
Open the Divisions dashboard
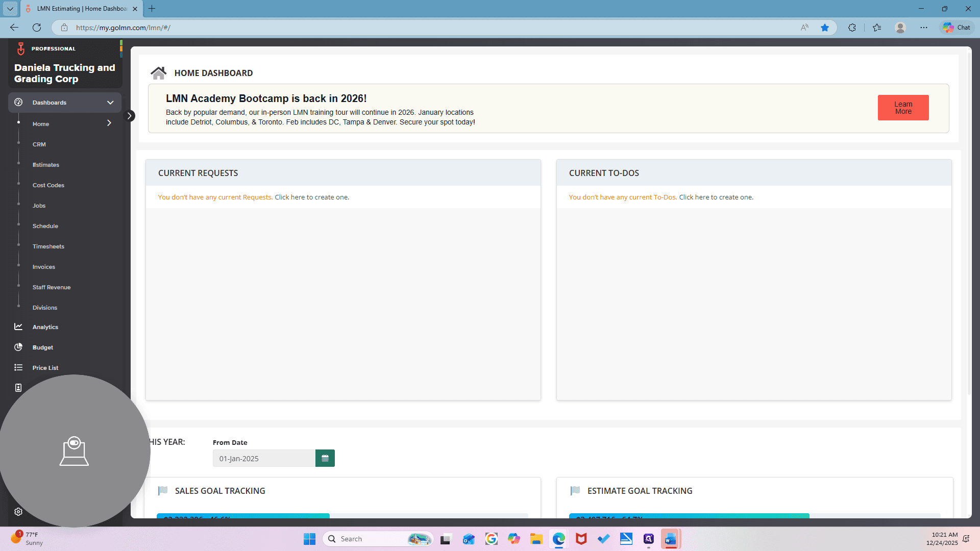coord(45,308)
